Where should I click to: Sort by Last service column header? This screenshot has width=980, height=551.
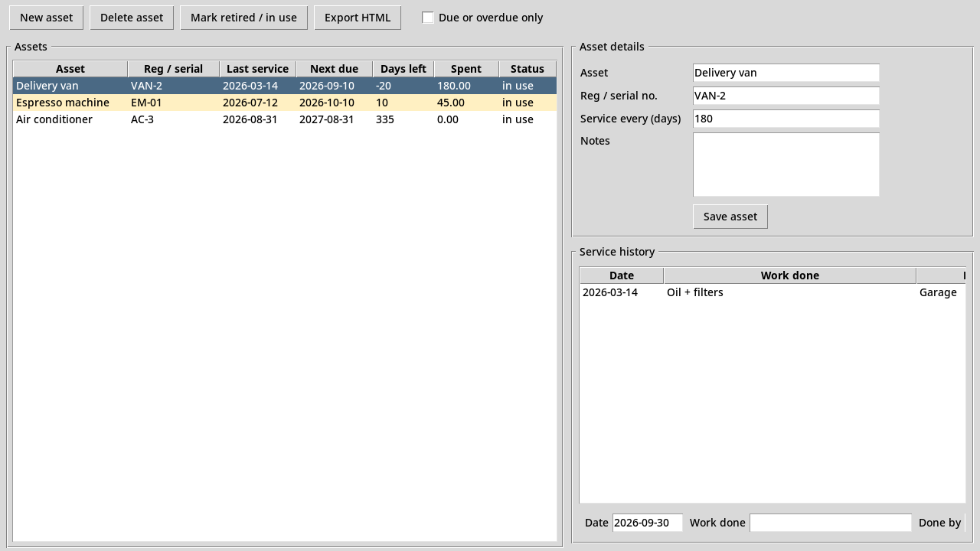tap(258, 69)
